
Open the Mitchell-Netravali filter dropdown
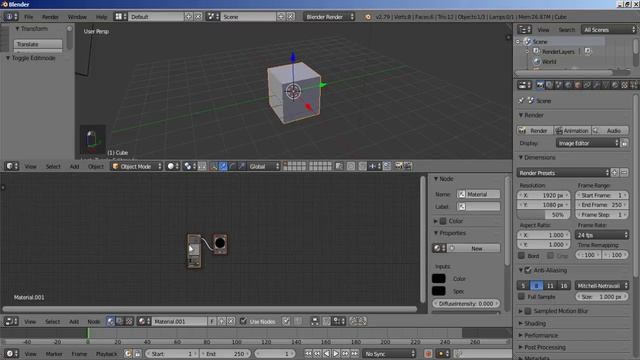(x=602, y=285)
